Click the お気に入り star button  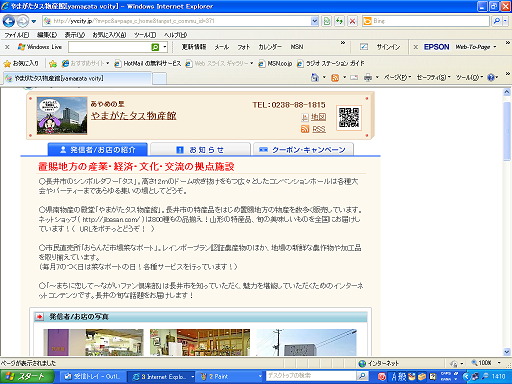click(21, 63)
